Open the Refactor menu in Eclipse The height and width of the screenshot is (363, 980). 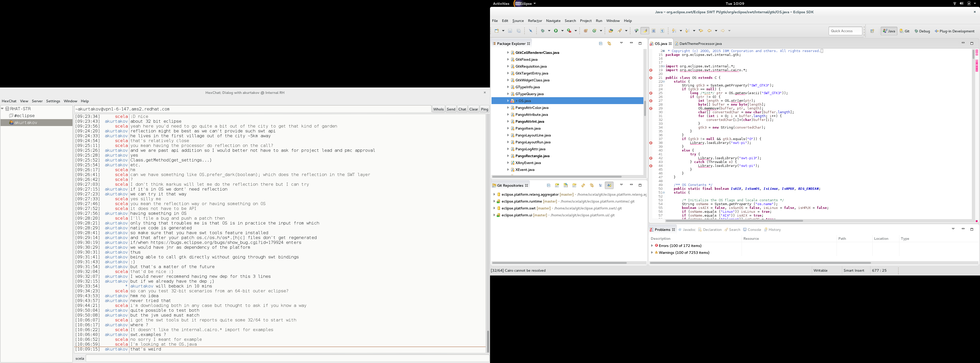tap(535, 21)
